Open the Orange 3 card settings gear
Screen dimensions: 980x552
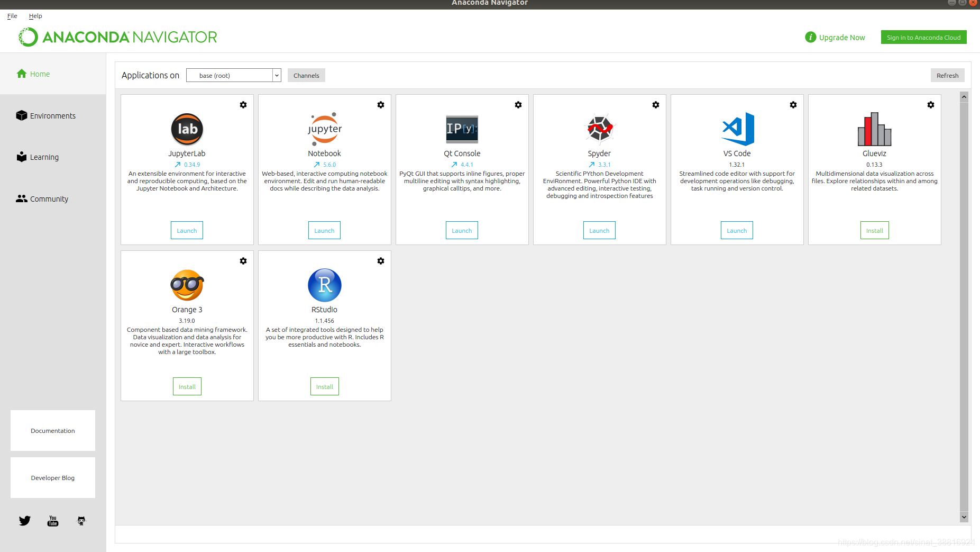243,261
